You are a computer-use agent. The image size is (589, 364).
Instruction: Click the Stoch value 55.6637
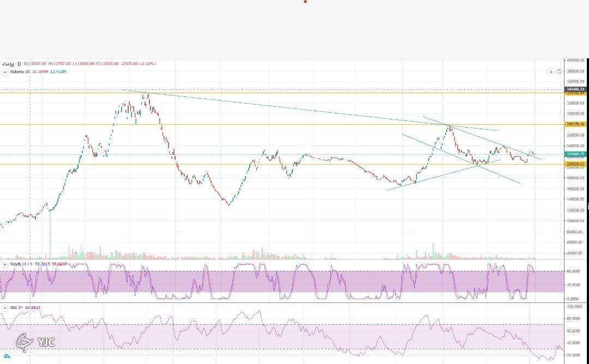coord(59,264)
